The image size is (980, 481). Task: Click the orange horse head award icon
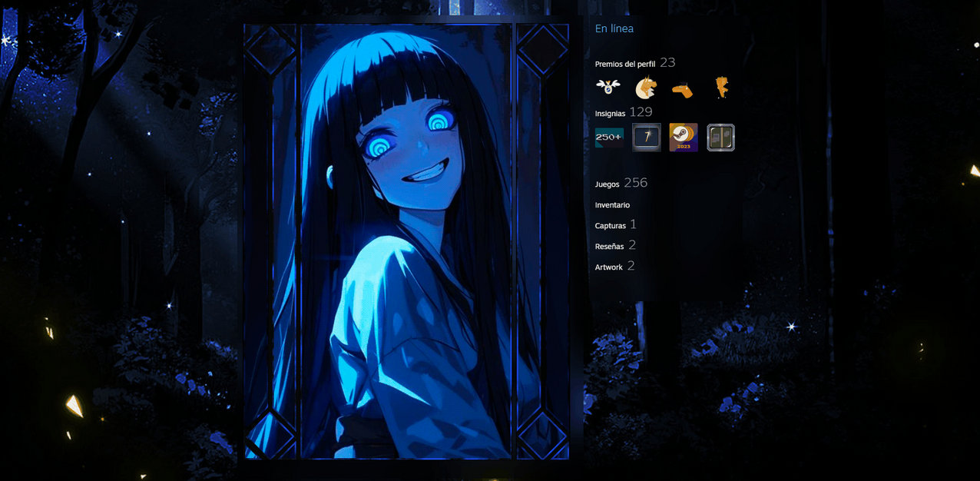tap(683, 90)
